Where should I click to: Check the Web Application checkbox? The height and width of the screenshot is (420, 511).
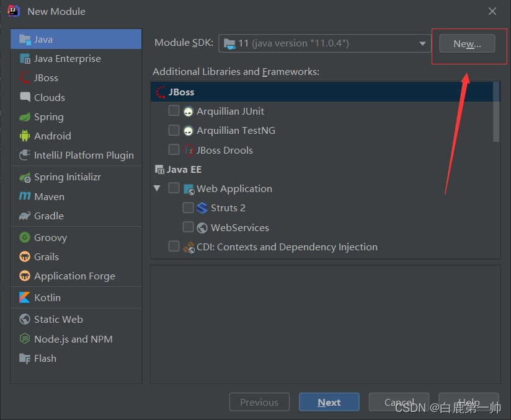pos(174,188)
